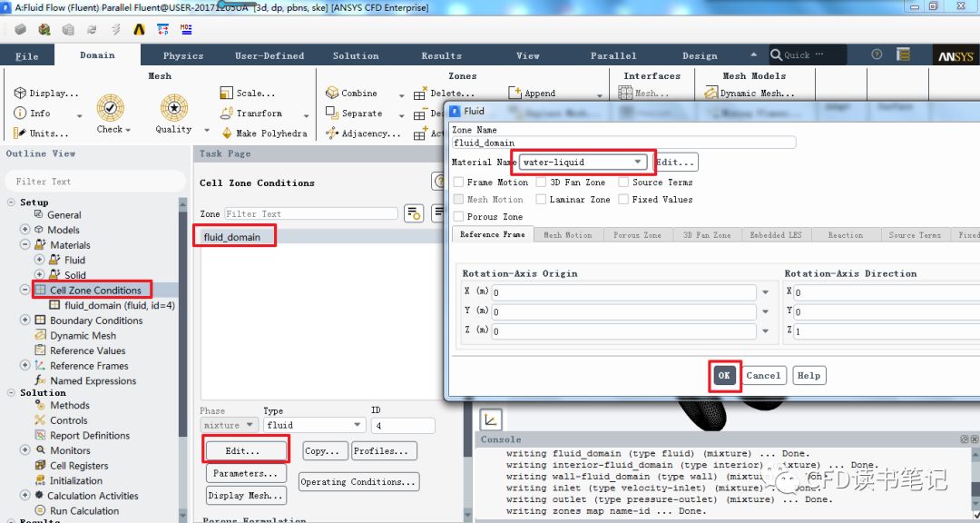This screenshot has width=980, height=523.
Task: Expand the Boundary Conditions tree node
Action: coord(25,321)
